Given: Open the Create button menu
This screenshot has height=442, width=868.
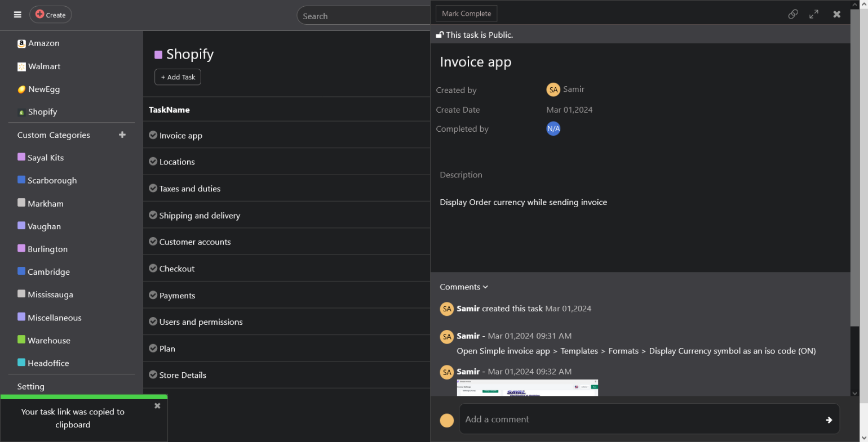Looking at the screenshot, I should [x=51, y=15].
